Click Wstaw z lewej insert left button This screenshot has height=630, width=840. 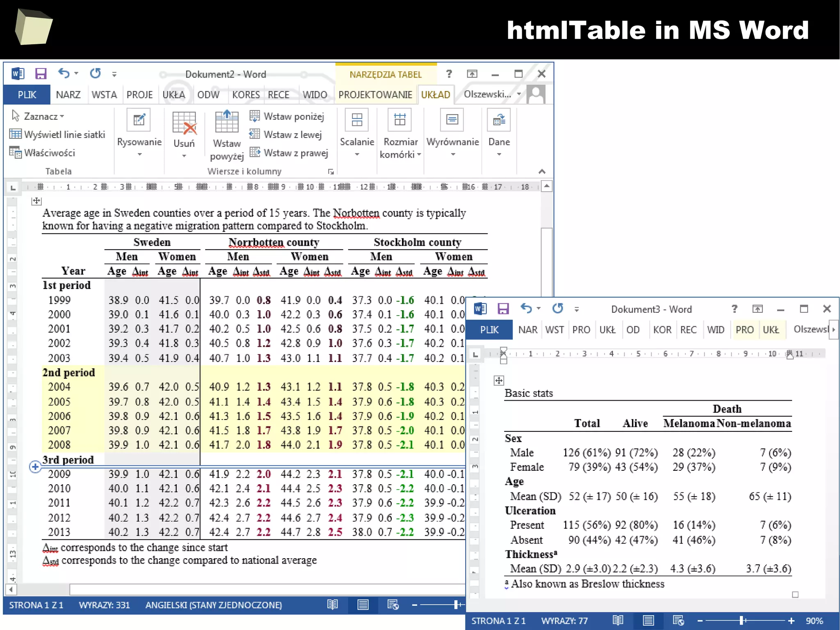tap(285, 134)
